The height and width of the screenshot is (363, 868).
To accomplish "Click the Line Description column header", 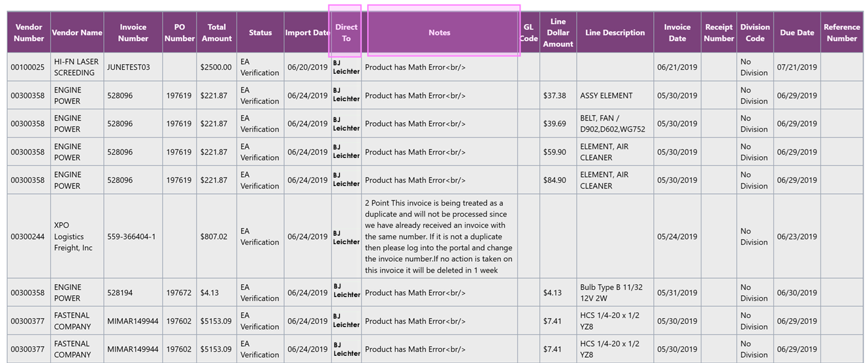I will pyautogui.click(x=615, y=33).
